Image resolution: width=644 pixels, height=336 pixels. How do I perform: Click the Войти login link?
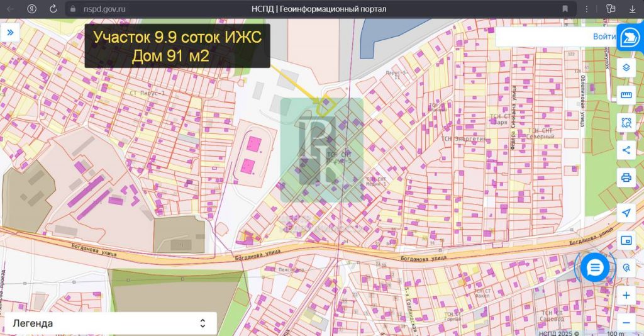point(604,36)
